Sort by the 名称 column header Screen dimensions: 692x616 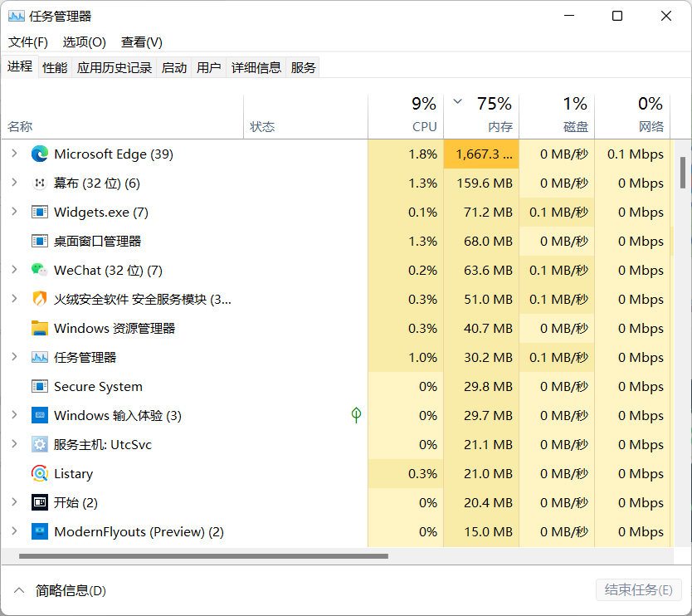pos(123,117)
